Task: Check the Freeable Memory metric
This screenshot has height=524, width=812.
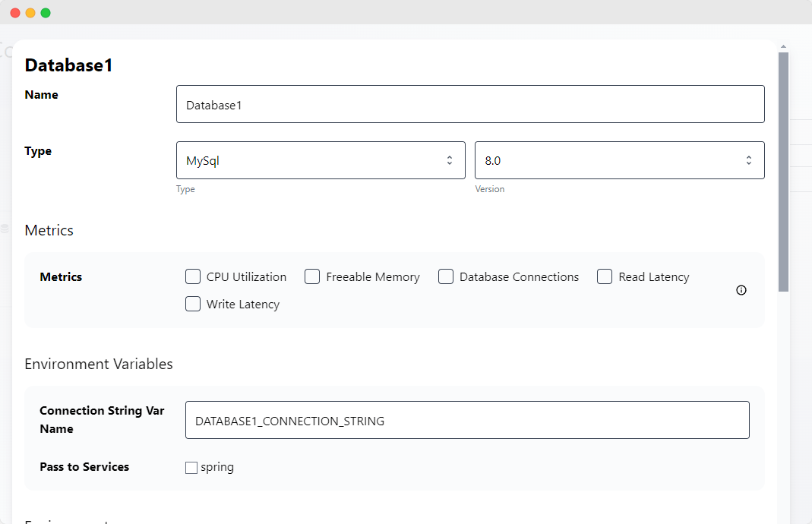Action: click(x=311, y=276)
